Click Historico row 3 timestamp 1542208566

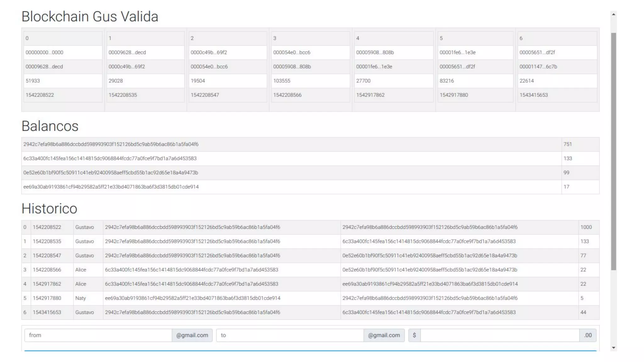tap(47, 270)
